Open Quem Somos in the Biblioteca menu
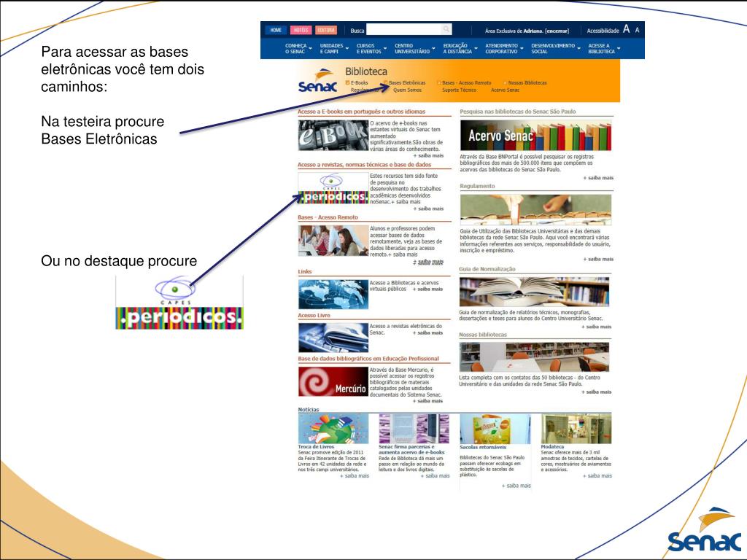 (x=407, y=90)
